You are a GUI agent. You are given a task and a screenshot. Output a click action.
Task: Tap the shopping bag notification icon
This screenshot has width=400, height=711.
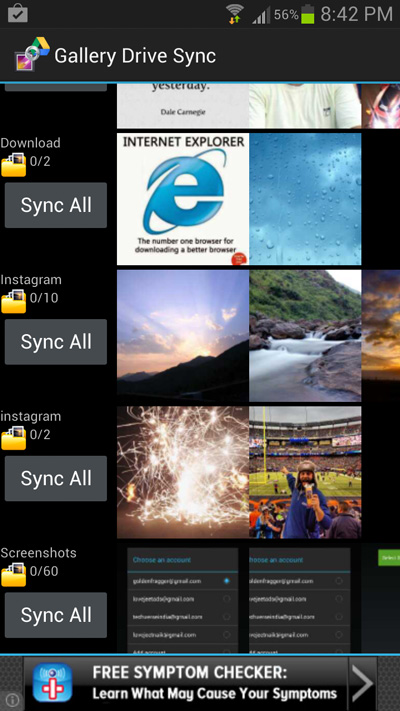point(18,13)
